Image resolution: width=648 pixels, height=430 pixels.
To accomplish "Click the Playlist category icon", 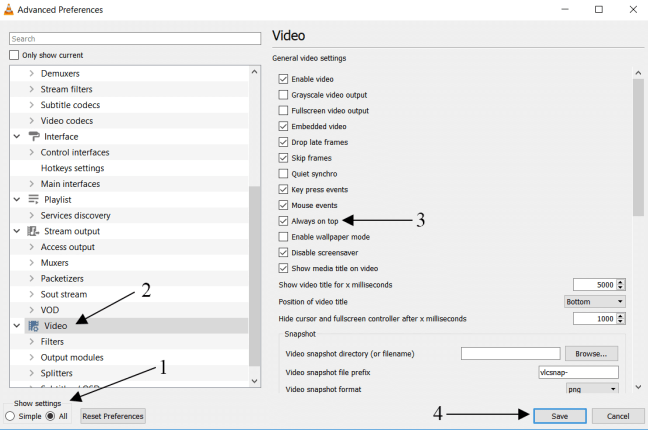I will point(35,200).
